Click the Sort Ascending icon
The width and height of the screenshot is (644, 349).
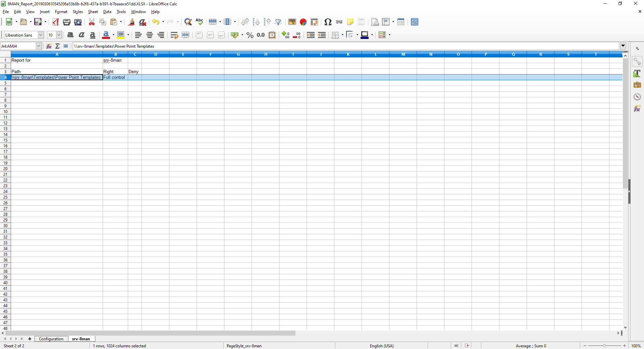point(245,22)
